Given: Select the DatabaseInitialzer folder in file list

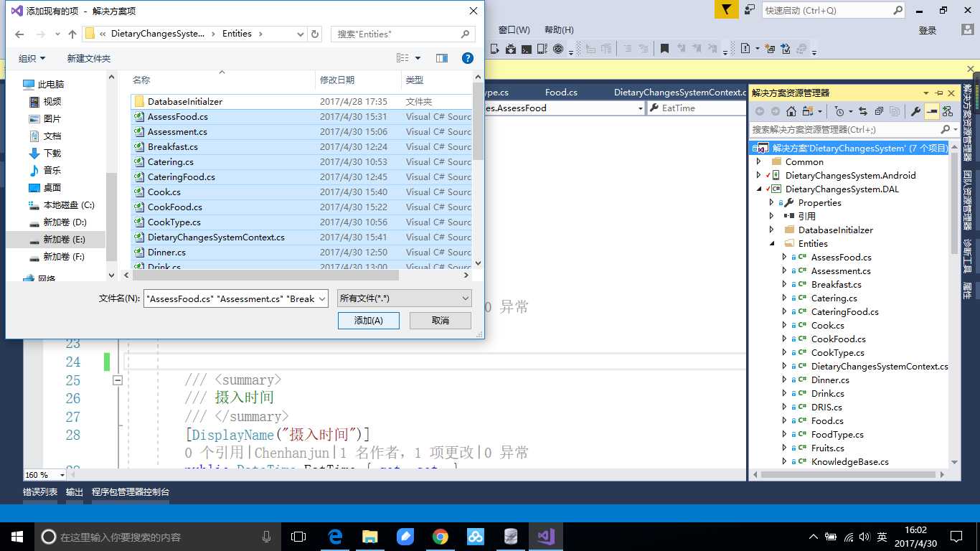Looking at the screenshot, I should [x=301, y=101].
